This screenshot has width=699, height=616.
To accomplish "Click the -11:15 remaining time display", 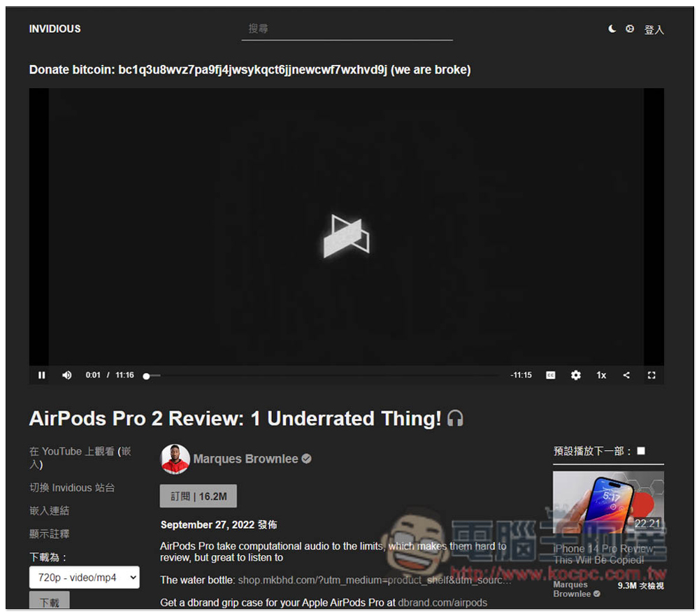I will 521,375.
